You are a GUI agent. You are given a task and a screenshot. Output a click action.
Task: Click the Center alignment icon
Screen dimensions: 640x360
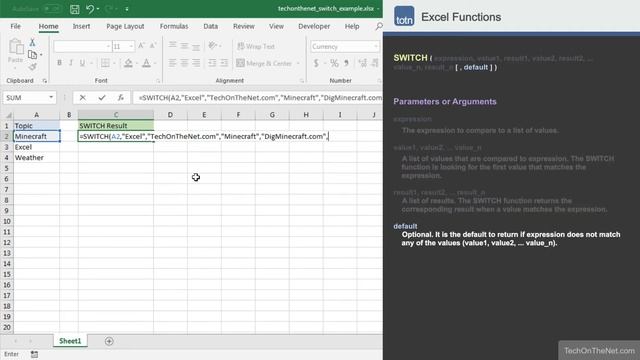184,63
